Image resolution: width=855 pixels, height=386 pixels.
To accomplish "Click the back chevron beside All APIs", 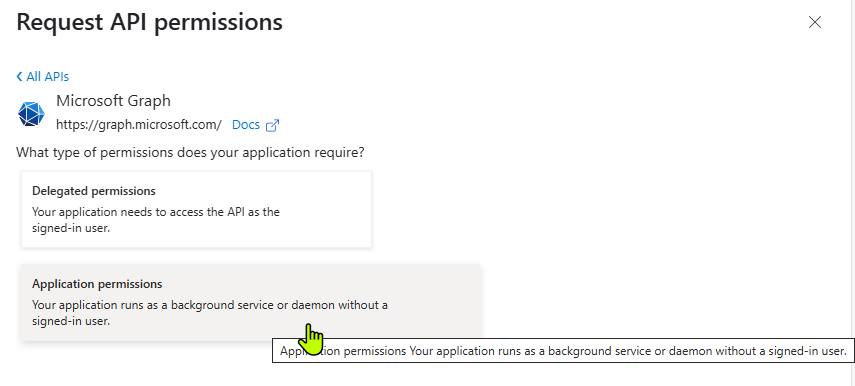I will click(20, 76).
